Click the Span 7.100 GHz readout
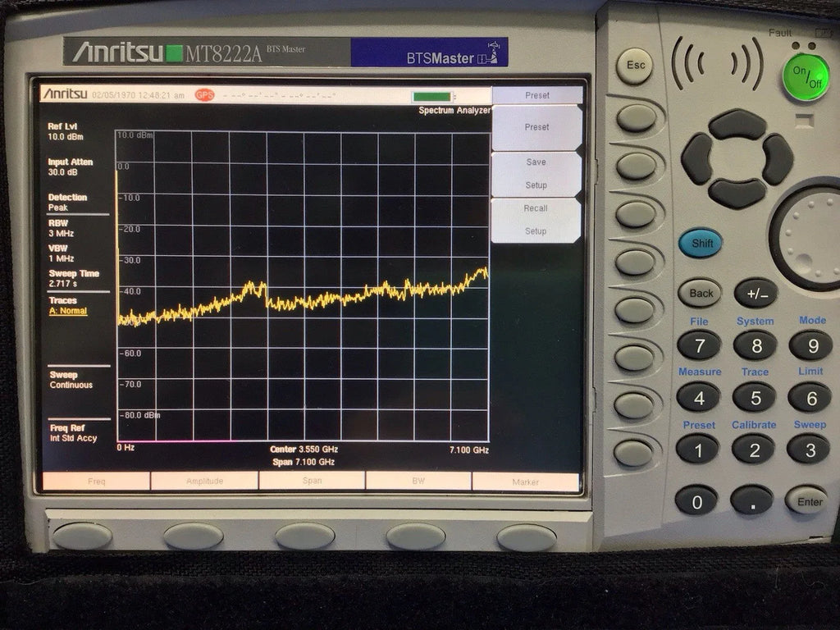This screenshot has width=840, height=630. pos(304,462)
